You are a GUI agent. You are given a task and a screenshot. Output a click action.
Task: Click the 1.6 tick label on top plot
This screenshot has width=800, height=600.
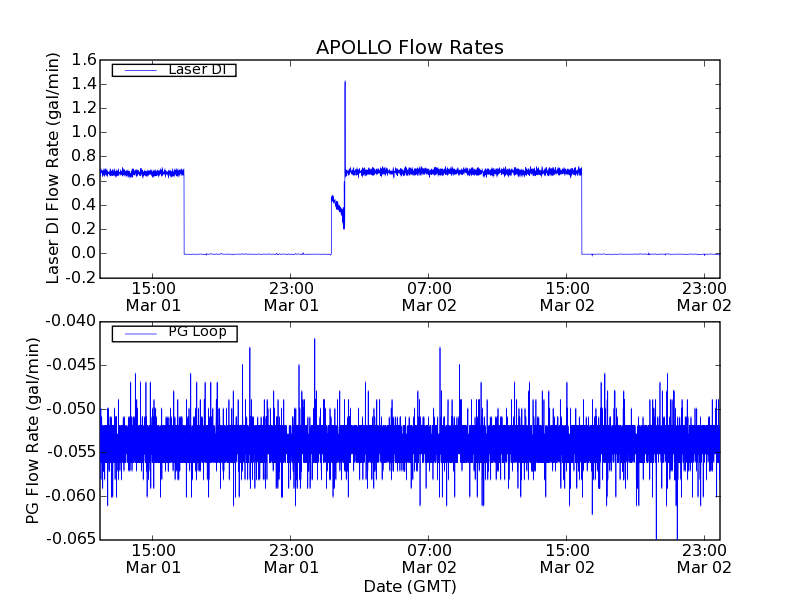tap(84, 60)
